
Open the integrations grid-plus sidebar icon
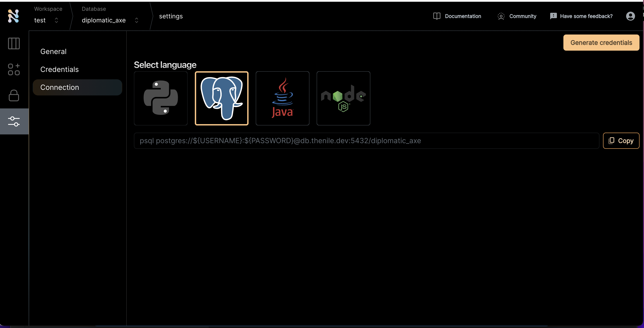tap(14, 69)
